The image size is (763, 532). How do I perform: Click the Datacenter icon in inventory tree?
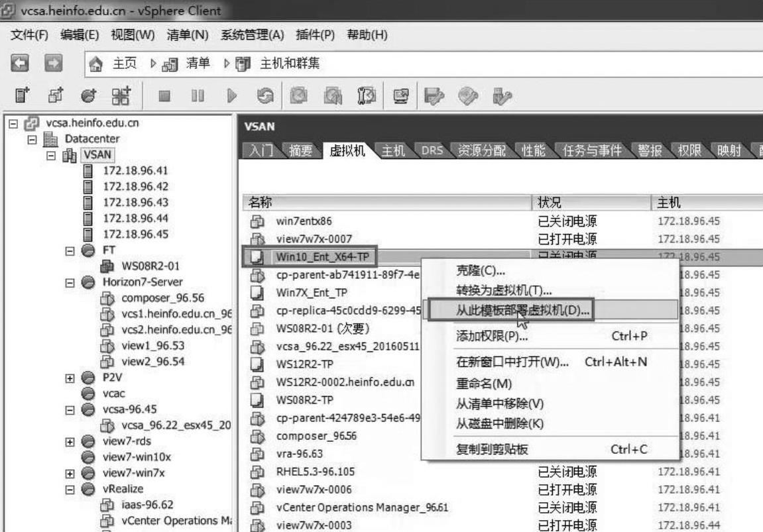50,139
